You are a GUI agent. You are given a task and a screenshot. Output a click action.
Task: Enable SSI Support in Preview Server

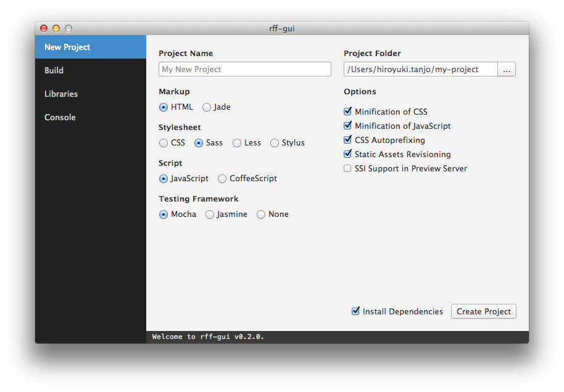tap(347, 168)
